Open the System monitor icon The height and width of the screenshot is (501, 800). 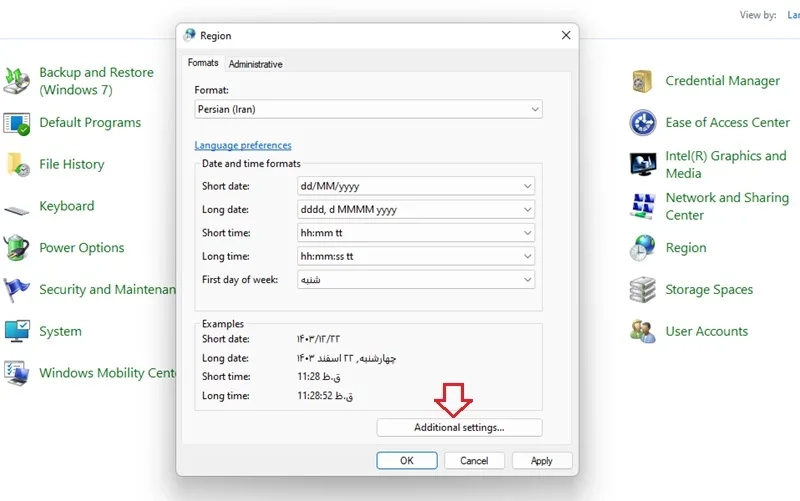17,331
